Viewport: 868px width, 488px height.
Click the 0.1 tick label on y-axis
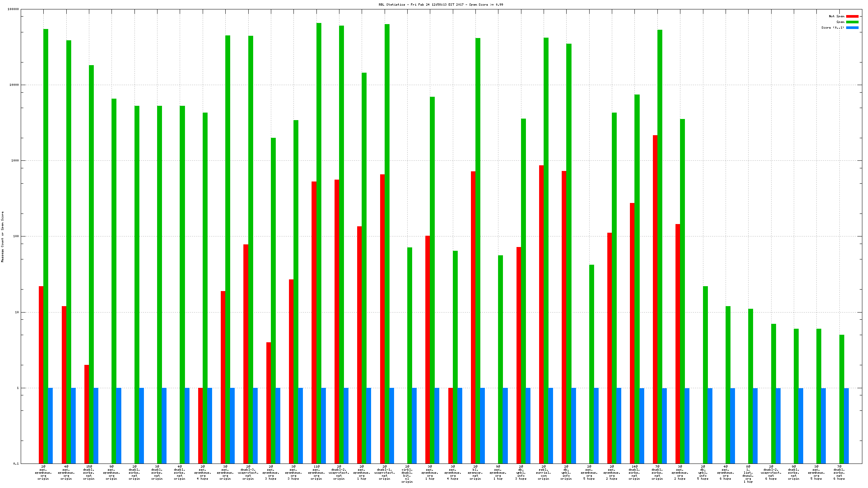coord(16,464)
